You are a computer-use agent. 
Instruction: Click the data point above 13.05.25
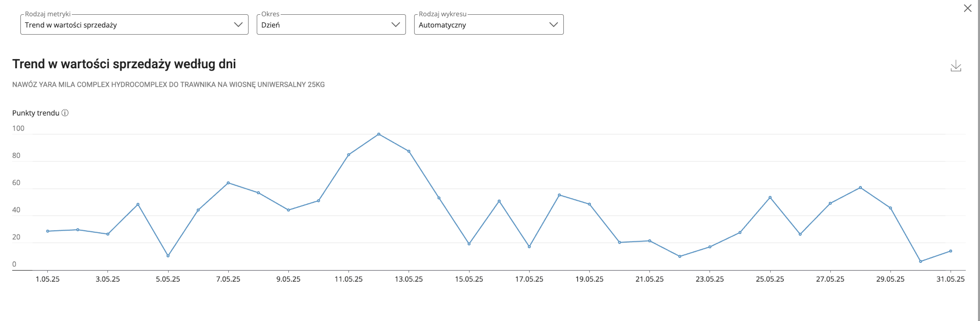[409, 151]
